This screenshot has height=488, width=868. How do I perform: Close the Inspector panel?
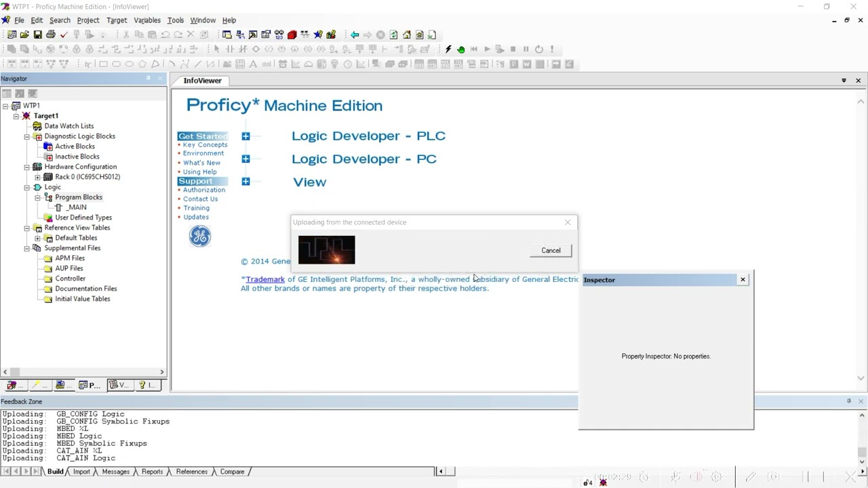pyautogui.click(x=743, y=279)
